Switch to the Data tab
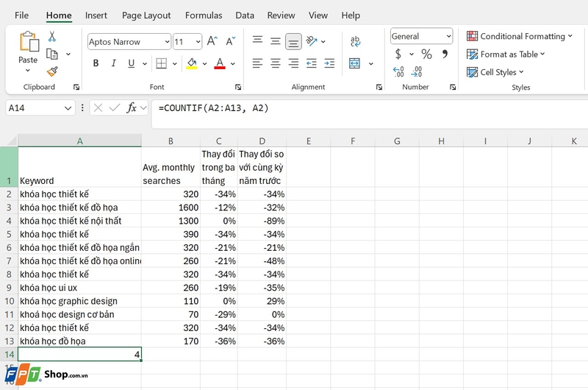The width and height of the screenshot is (588, 390). [245, 15]
